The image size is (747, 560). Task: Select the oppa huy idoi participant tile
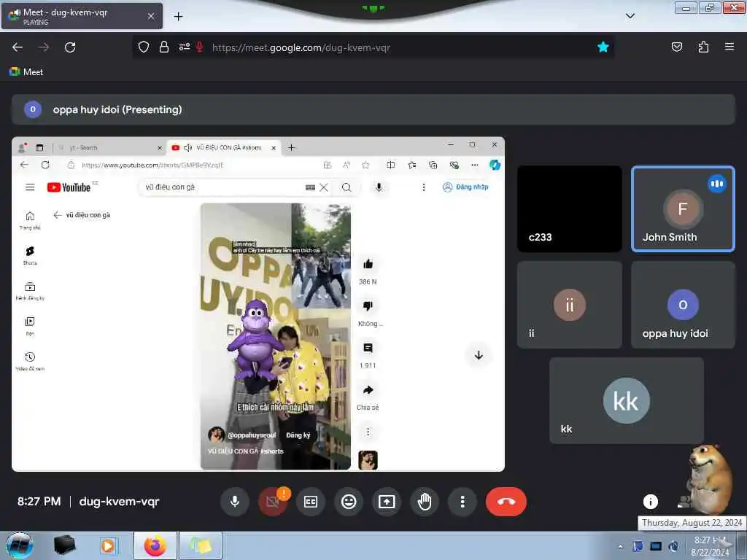pyautogui.click(x=683, y=304)
